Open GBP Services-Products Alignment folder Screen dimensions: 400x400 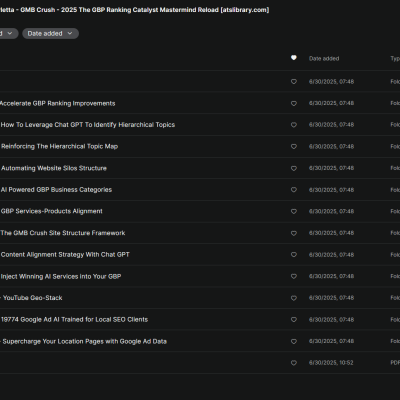52,211
